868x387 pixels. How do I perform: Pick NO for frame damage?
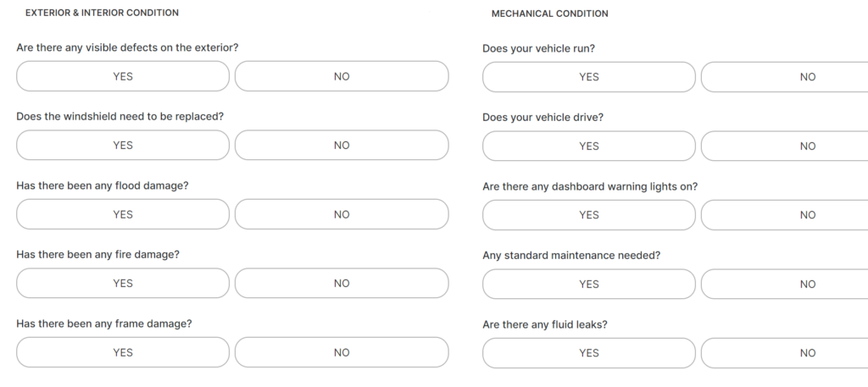click(x=342, y=352)
